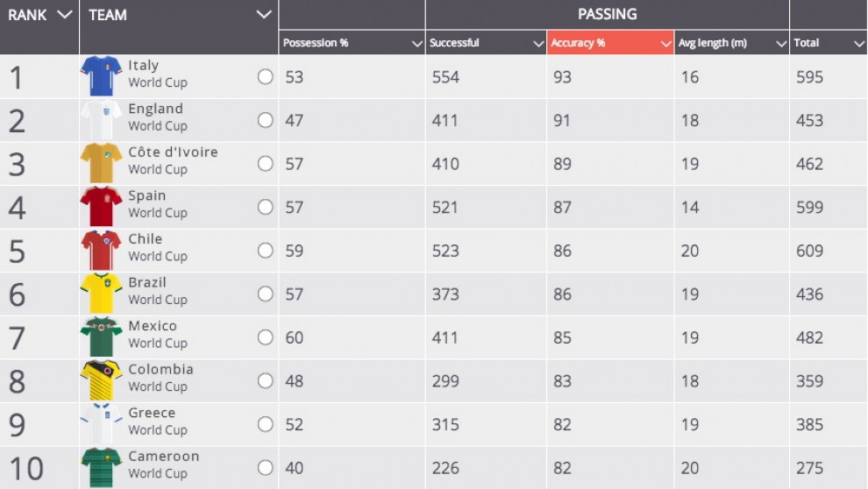Open the England team name link
The width and height of the screenshot is (868, 489).
[x=155, y=109]
